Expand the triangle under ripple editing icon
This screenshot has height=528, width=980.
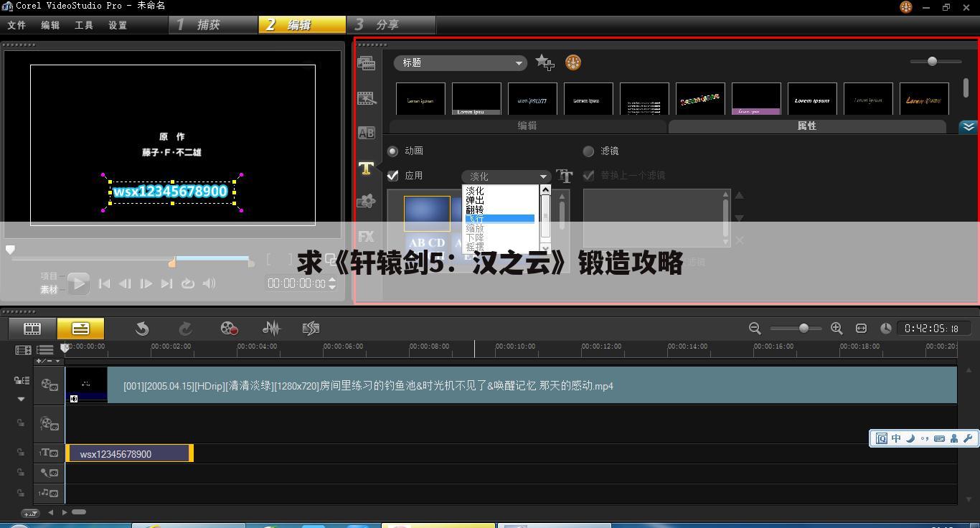click(x=21, y=399)
